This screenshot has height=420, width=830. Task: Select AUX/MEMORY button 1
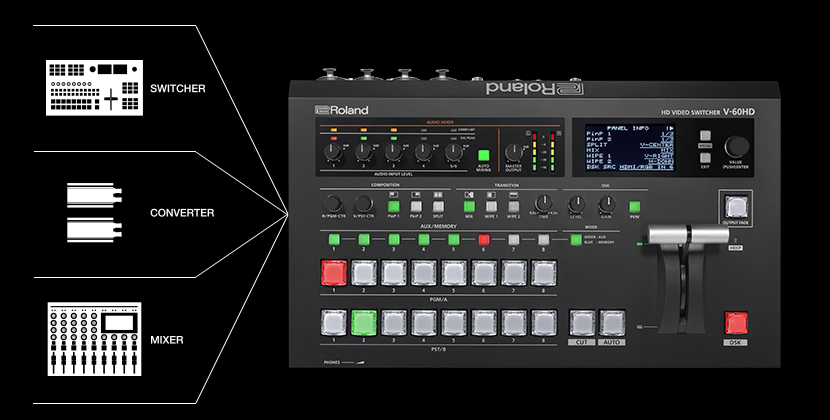click(333, 239)
